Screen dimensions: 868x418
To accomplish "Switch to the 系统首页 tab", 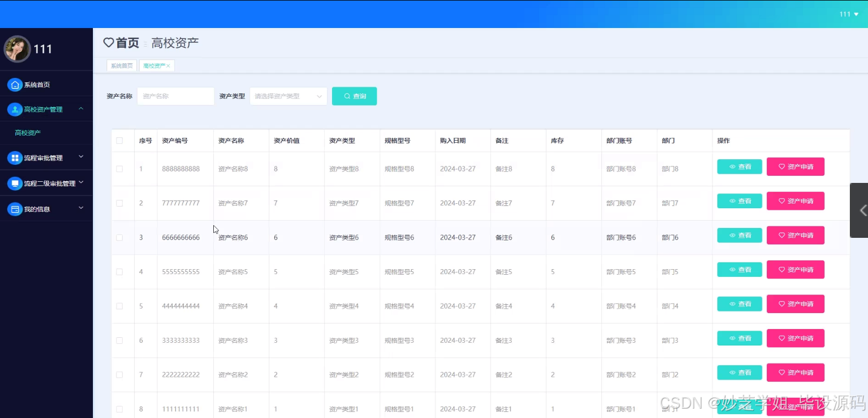I will (121, 66).
